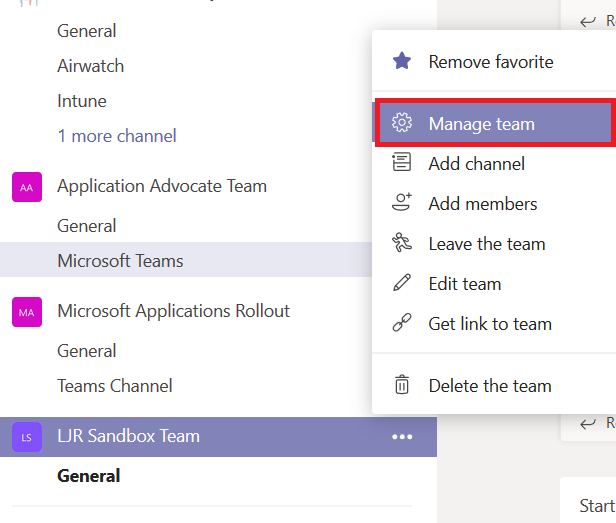Click the reply arrow beside LJR Sandbox row
This screenshot has width=616, height=523.
[x=588, y=424]
